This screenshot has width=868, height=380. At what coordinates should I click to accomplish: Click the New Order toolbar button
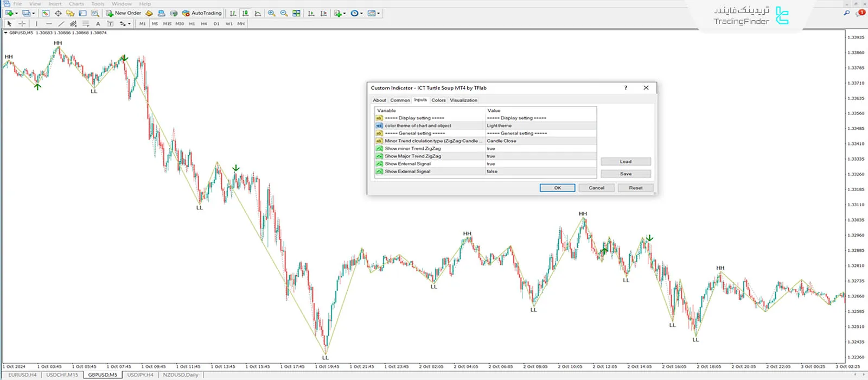pyautogui.click(x=124, y=13)
